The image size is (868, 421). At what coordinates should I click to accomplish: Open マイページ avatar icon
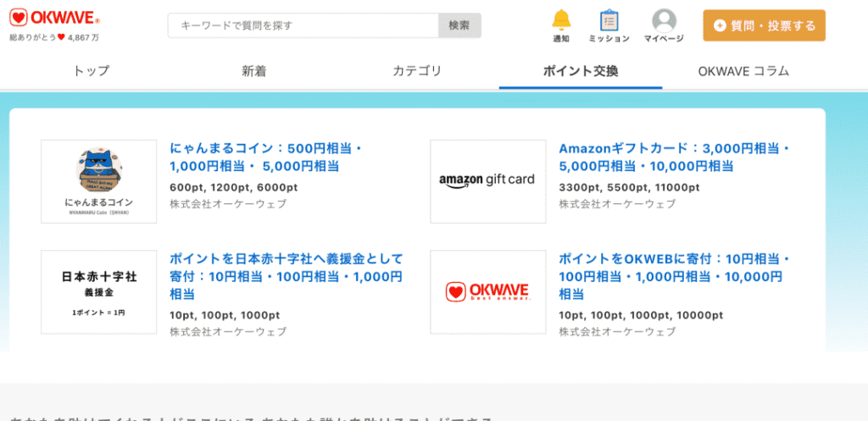pyautogui.click(x=664, y=20)
